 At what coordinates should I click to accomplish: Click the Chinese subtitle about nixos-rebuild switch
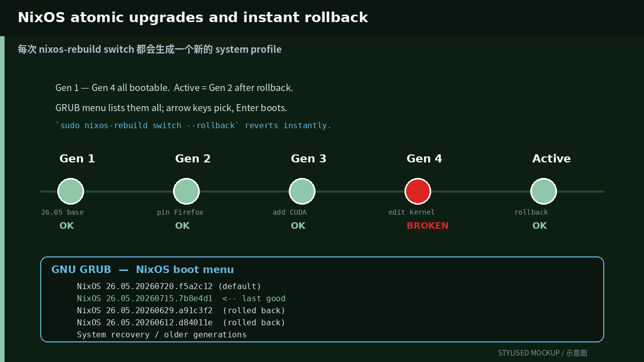(x=149, y=49)
